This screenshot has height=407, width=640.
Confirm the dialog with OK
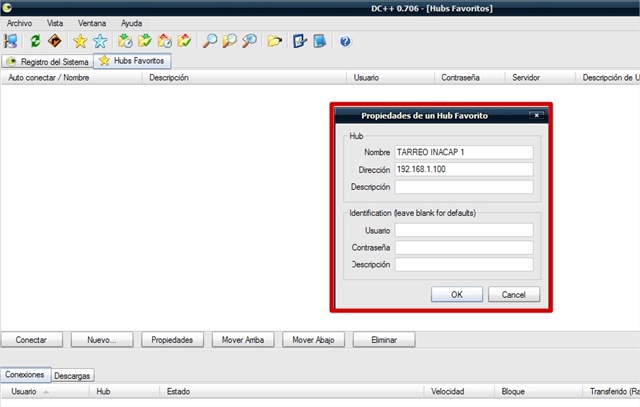point(457,294)
